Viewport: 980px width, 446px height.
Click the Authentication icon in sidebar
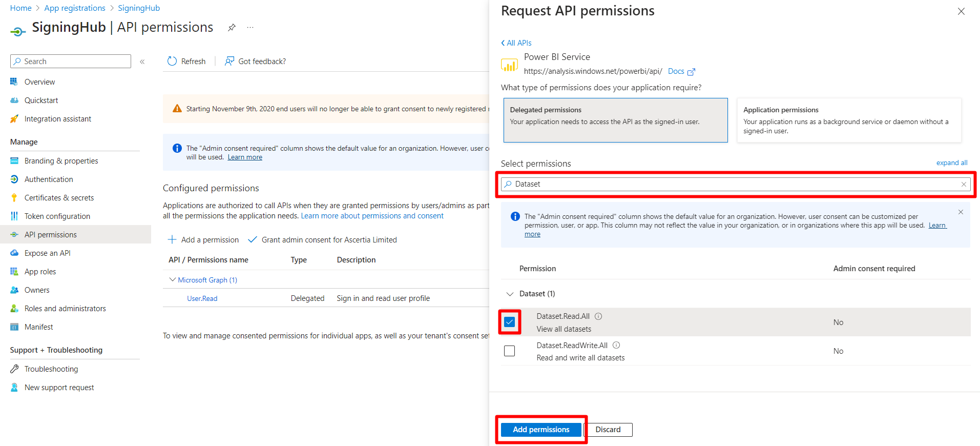coord(14,179)
